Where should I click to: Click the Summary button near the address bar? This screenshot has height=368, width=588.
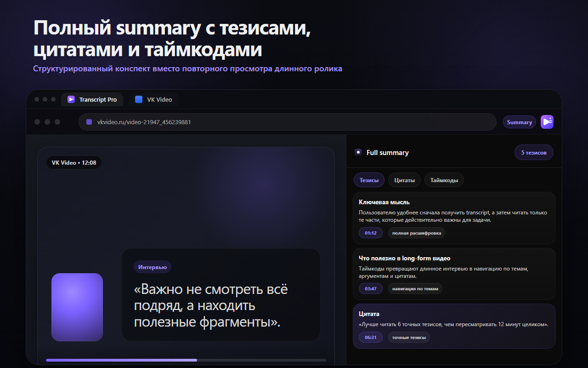point(519,121)
